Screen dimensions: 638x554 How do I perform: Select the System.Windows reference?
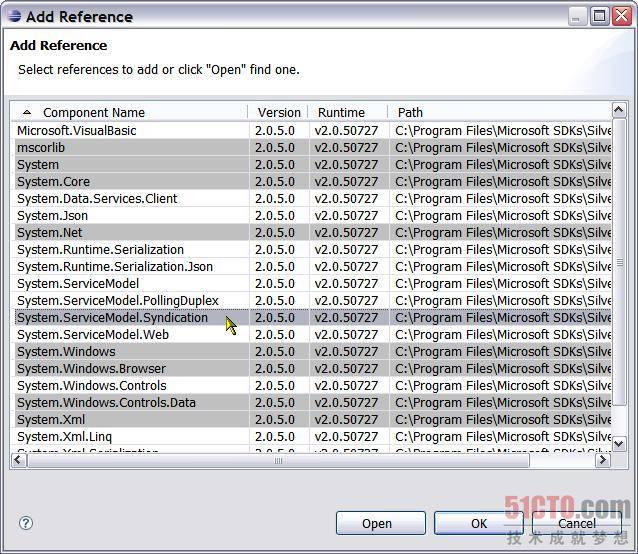tap(311, 351)
